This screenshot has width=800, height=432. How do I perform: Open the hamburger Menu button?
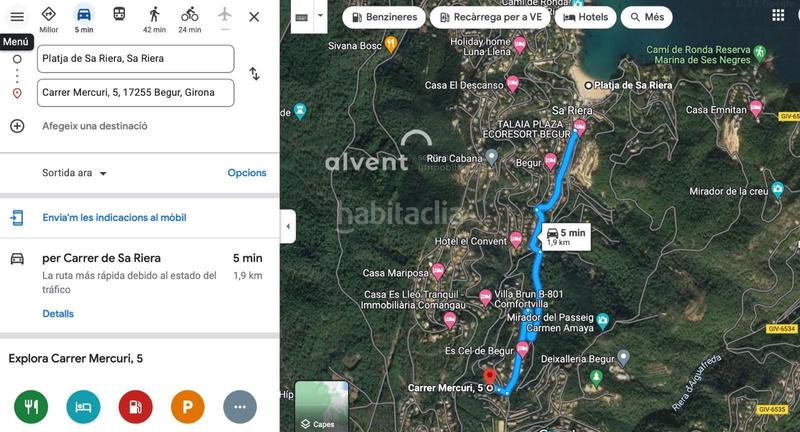17,16
